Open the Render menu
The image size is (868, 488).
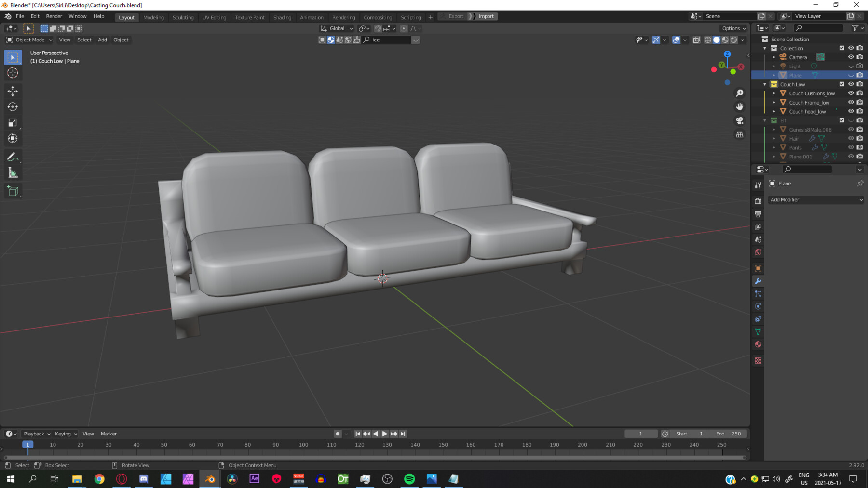[54, 16]
